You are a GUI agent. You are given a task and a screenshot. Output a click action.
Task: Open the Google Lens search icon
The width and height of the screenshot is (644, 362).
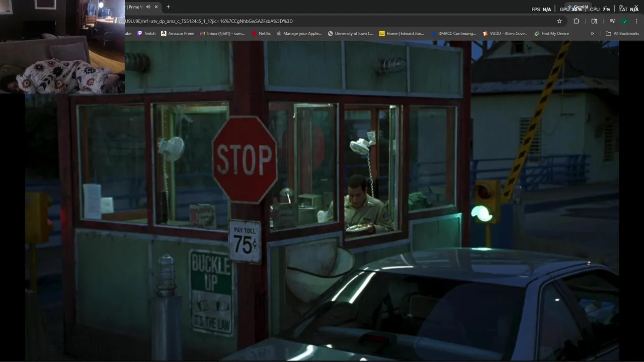[594, 21]
